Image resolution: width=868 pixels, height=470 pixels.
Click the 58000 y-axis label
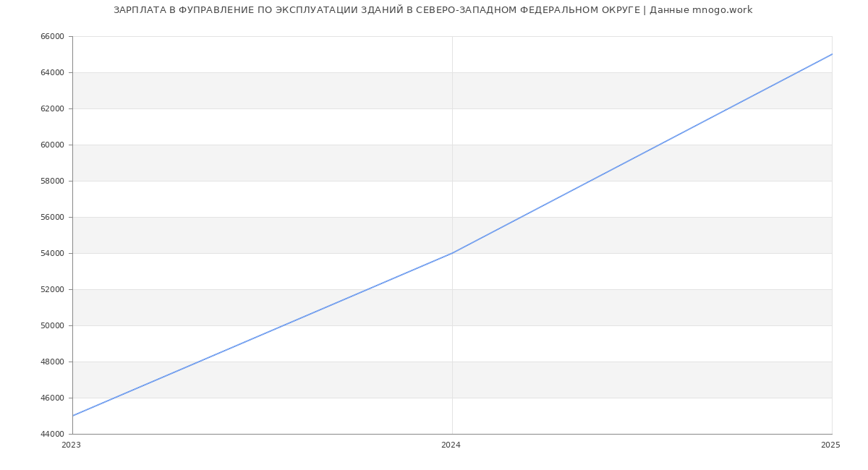[52, 181]
